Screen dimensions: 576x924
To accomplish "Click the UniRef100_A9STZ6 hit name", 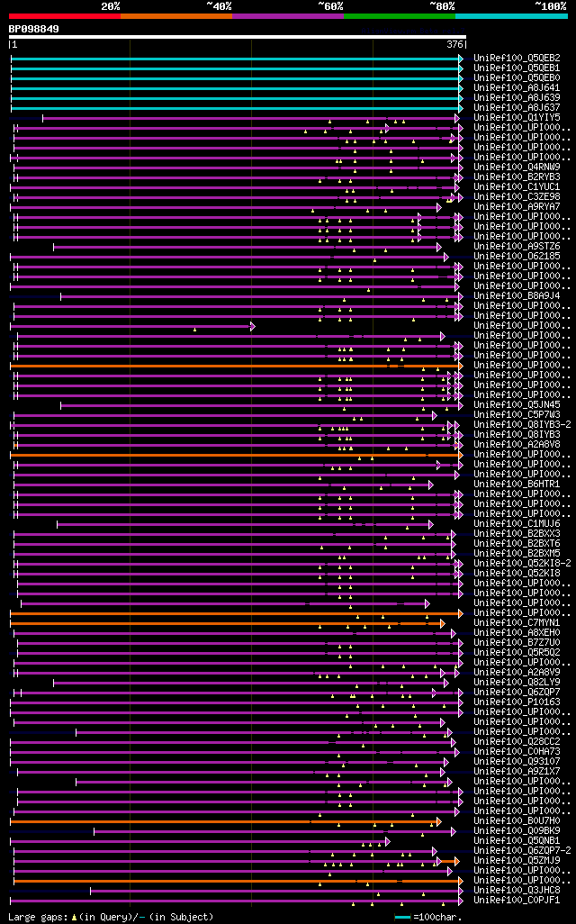I will (x=517, y=246).
